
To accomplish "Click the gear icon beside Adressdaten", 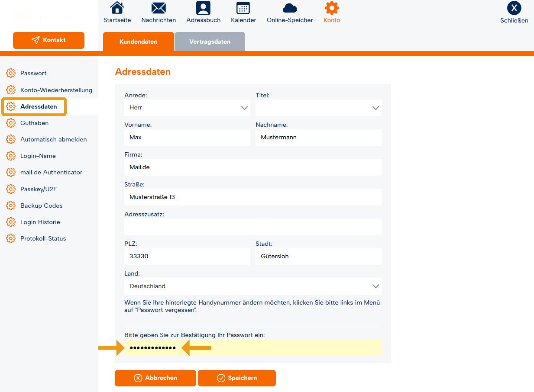I will click(11, 106).
